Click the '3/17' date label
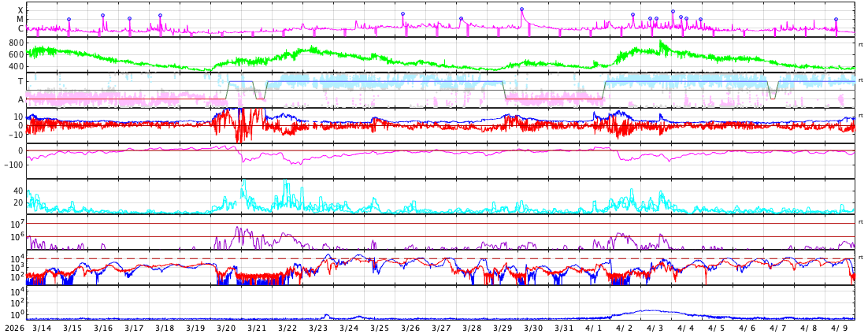The height and width of the screenshot is (334, 868). (134, 328)
